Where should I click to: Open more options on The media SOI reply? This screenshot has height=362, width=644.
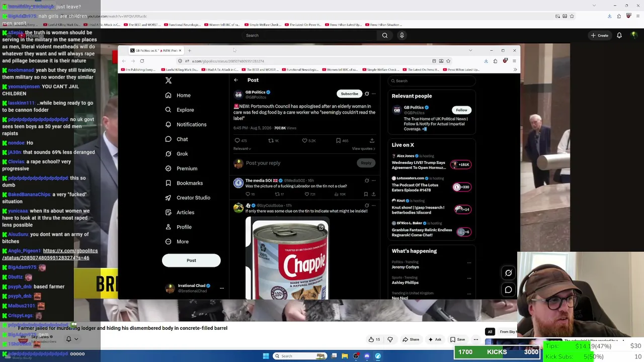[373, 180]
